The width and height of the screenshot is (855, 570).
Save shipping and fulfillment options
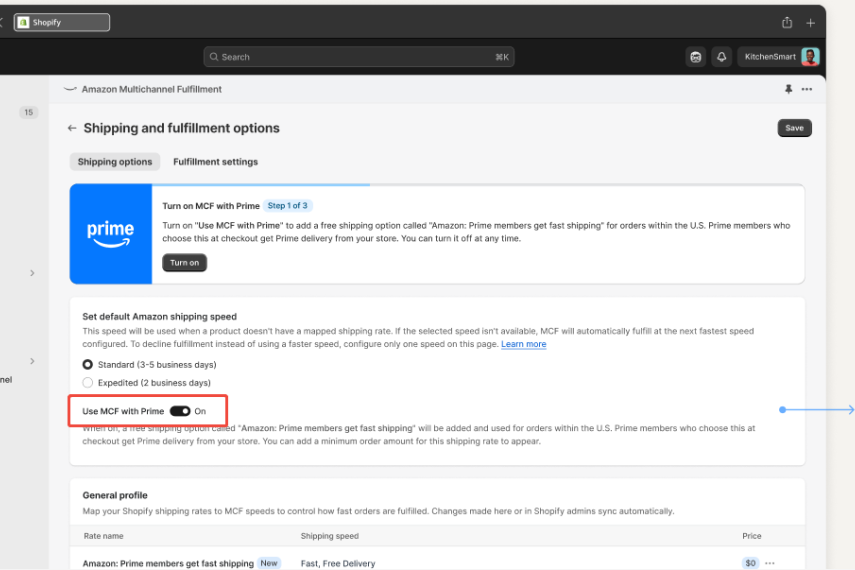[794, 128]
